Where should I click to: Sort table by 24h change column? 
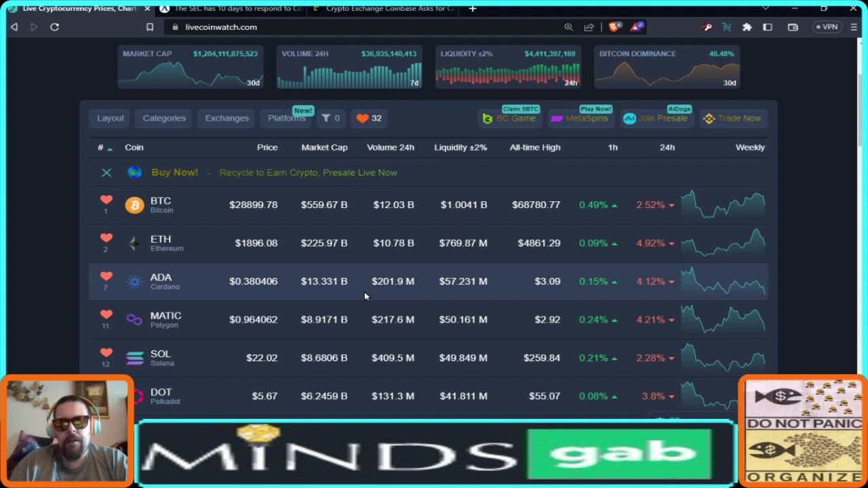tap(667, 147)
